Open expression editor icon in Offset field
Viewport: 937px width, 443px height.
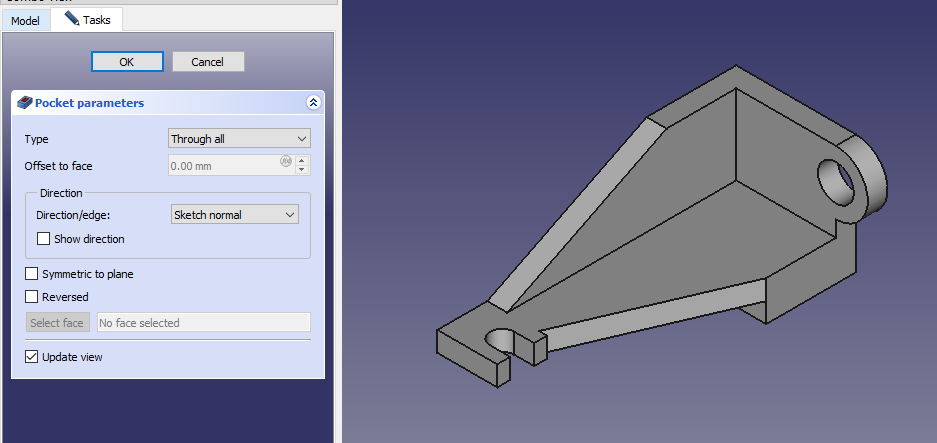[x=285, y=161]
